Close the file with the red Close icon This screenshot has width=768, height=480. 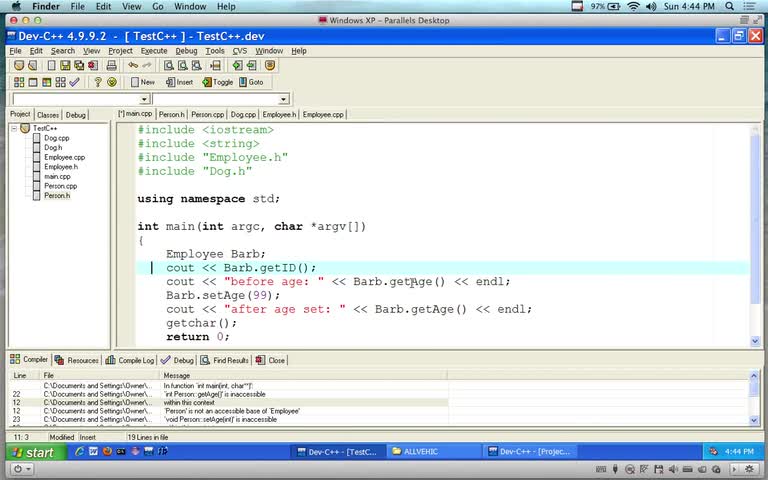point(93,65)
